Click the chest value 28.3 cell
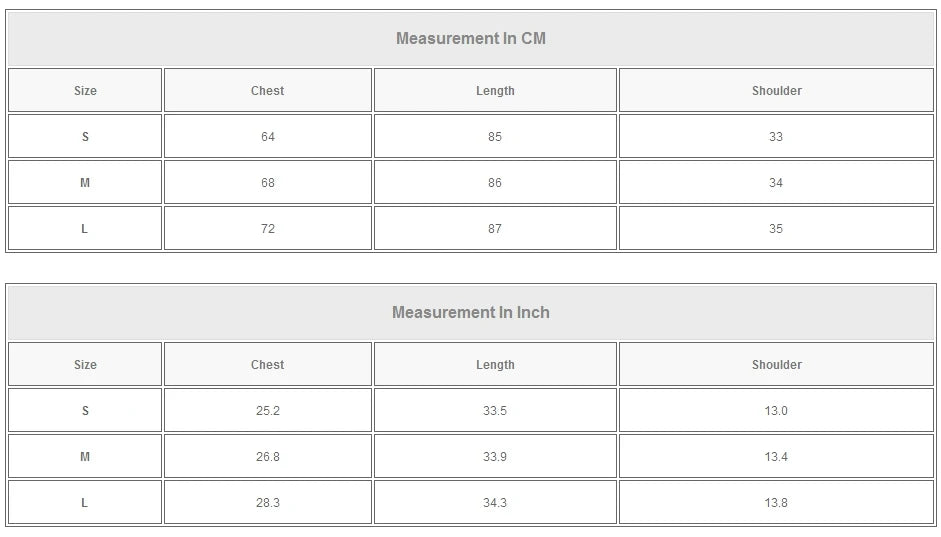 (267, 503)
